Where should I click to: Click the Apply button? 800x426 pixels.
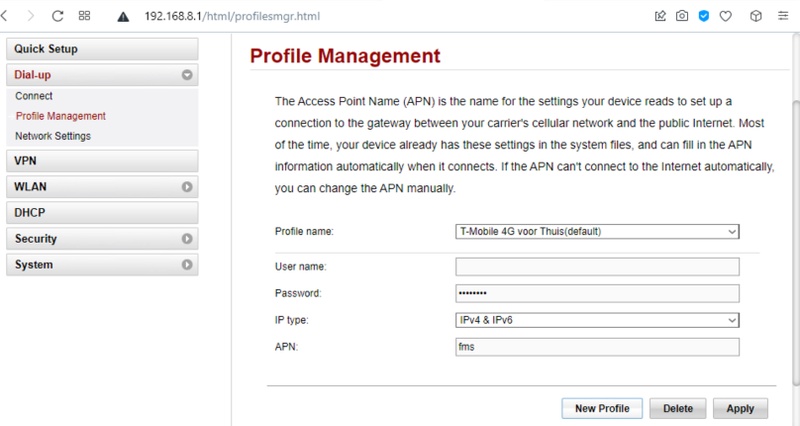click(740, 408)
